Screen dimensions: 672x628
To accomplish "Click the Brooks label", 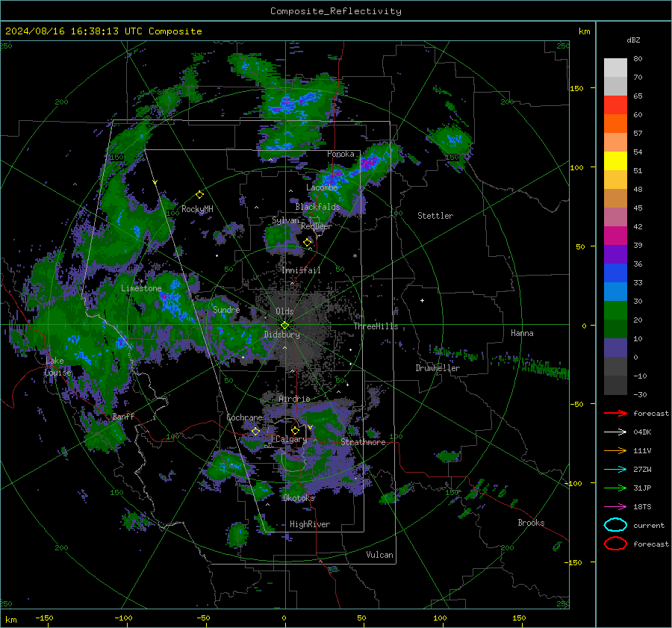I will [x=531, y=523].
